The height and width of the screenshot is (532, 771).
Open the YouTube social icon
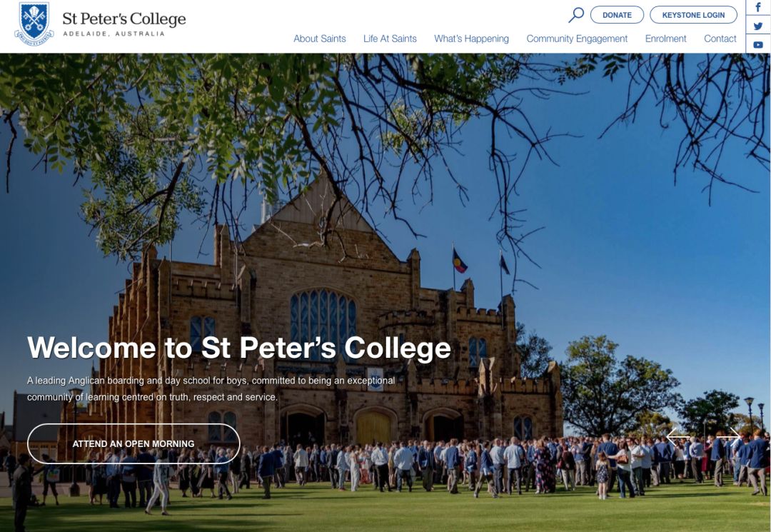click(x=758, y=44)
